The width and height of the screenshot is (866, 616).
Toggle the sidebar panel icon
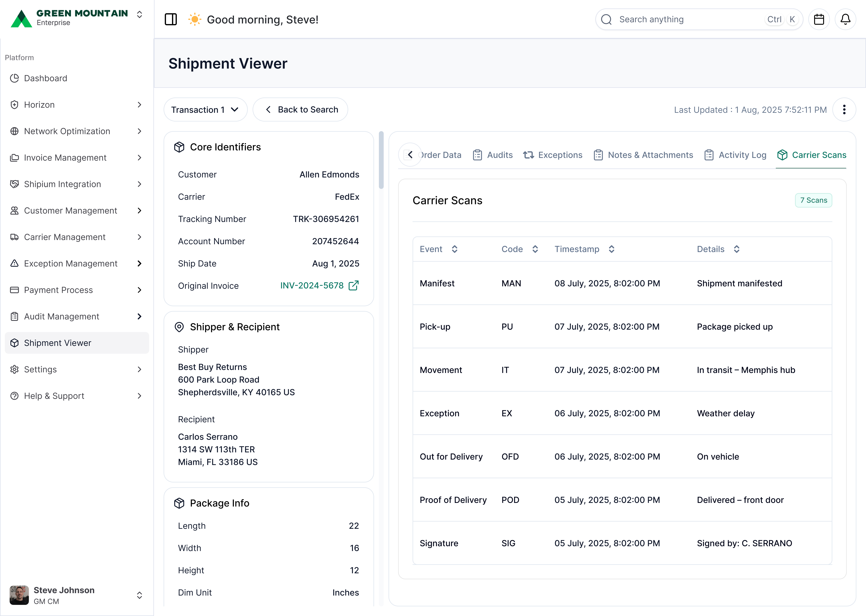tap(171, 19)
